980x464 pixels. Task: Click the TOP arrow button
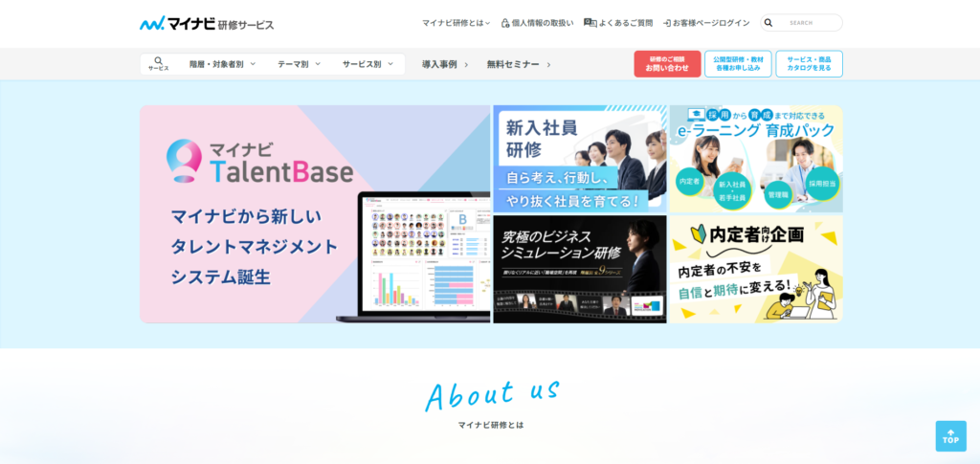pos(950,436)
